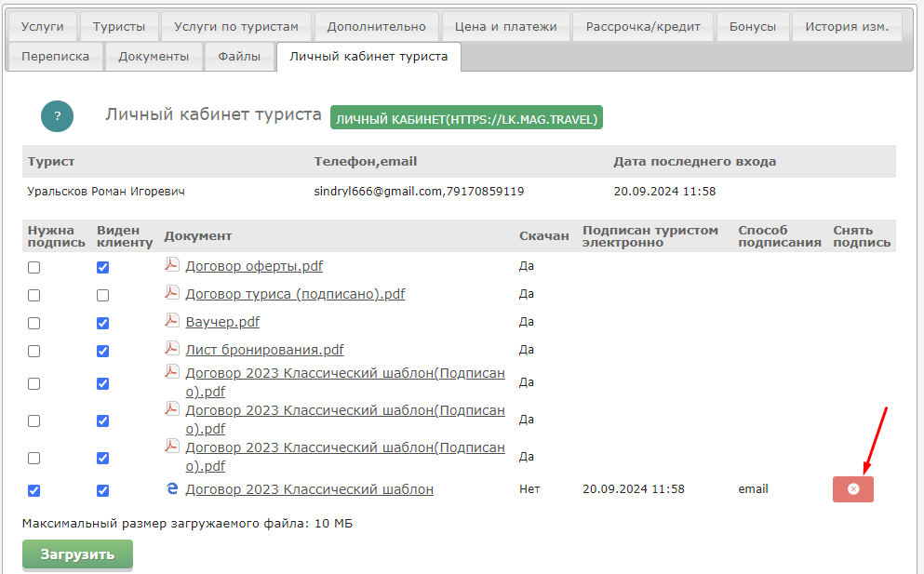Enable 'Нужна подпись' for Лист бронирования.pdf

tap(34, 352)
